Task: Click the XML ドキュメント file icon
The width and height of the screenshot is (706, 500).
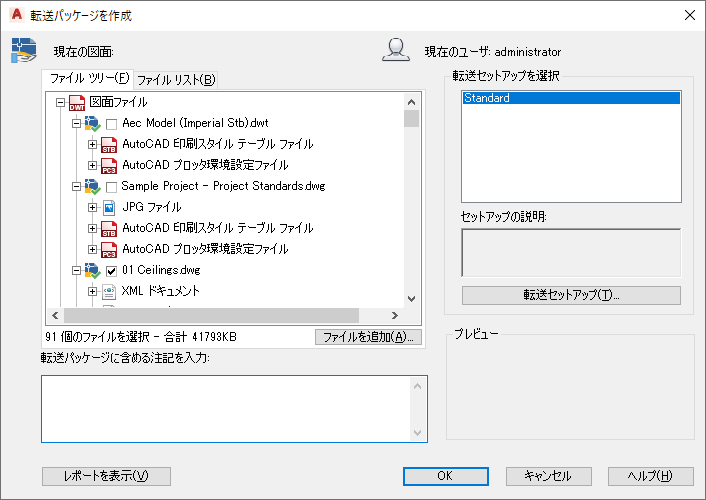Action: click(x=109, y=291)
